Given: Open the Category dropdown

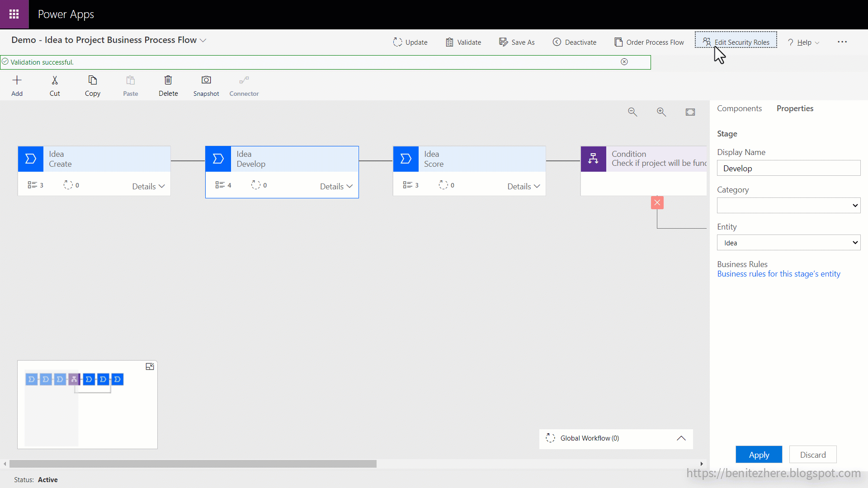Looking at the screenshot, I should (x=788, y=206).
